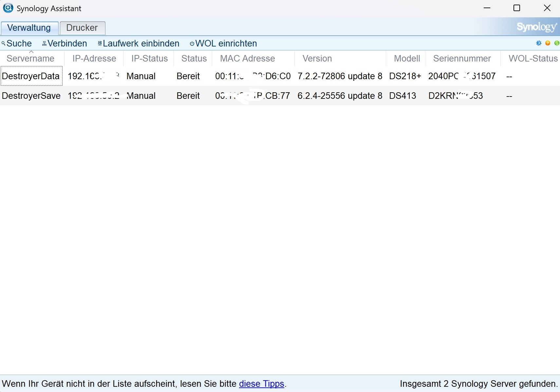The image size is (560, 392).
Task: Click the Manual IP-Status of DestroyerData
Action: click(x=141, y=76)
